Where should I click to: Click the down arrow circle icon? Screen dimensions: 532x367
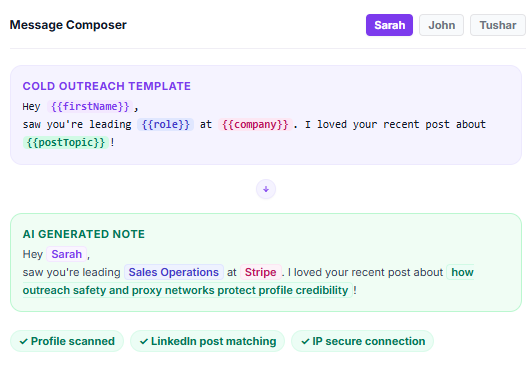coord(266,189)
